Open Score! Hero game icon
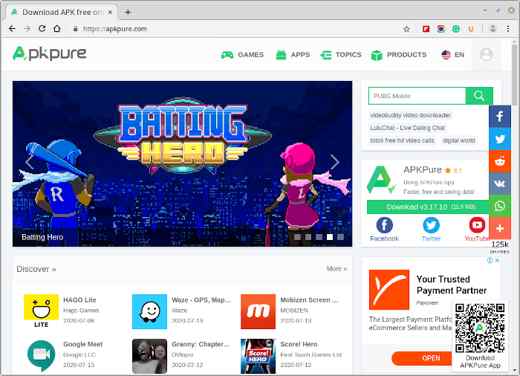Screen dimensions: 520x376 click(x=258, y=356)
